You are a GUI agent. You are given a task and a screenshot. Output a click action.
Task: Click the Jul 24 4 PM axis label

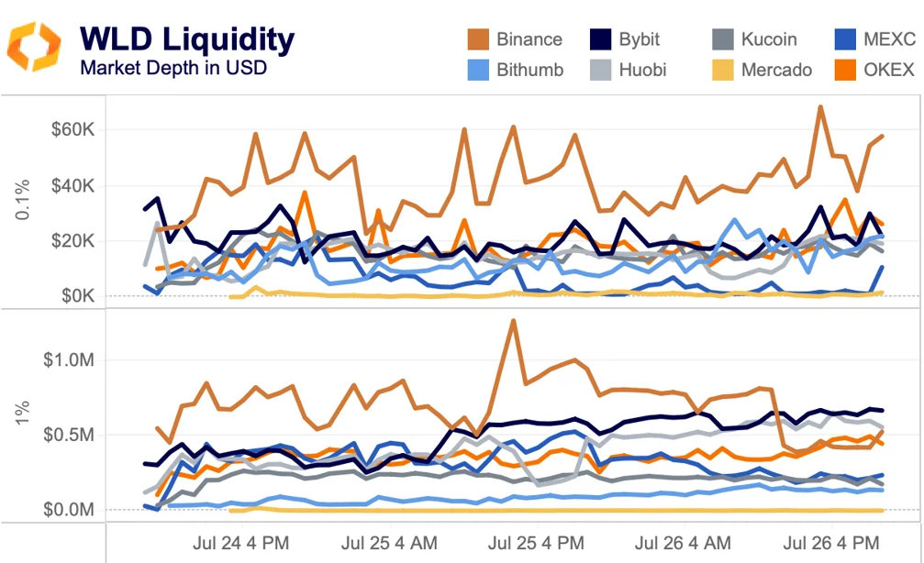(242, 542)
